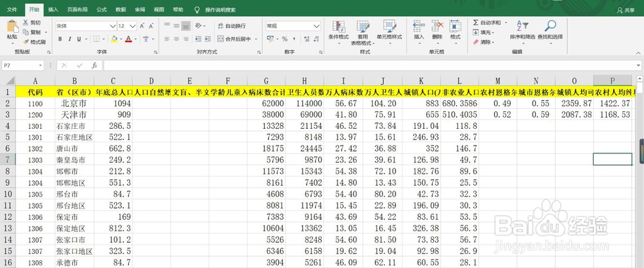The width and height of the screenshot is (644, 268).
Task: Decrease indent in alignment group
Action: (x=198, y=39)
